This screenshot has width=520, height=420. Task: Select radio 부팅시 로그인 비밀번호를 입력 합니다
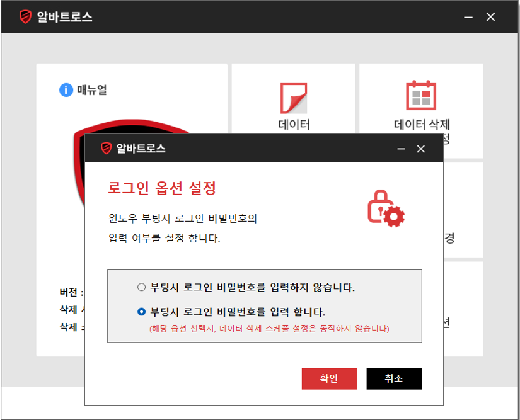[142, 312]
